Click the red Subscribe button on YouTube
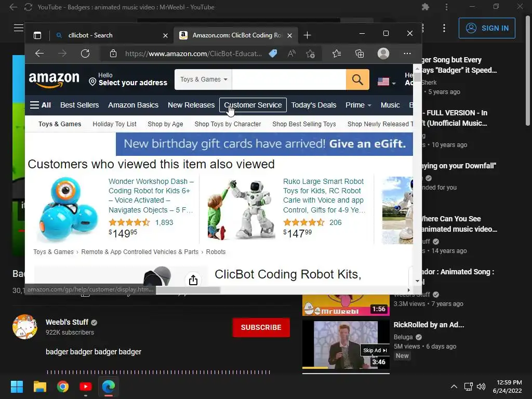 261,327
